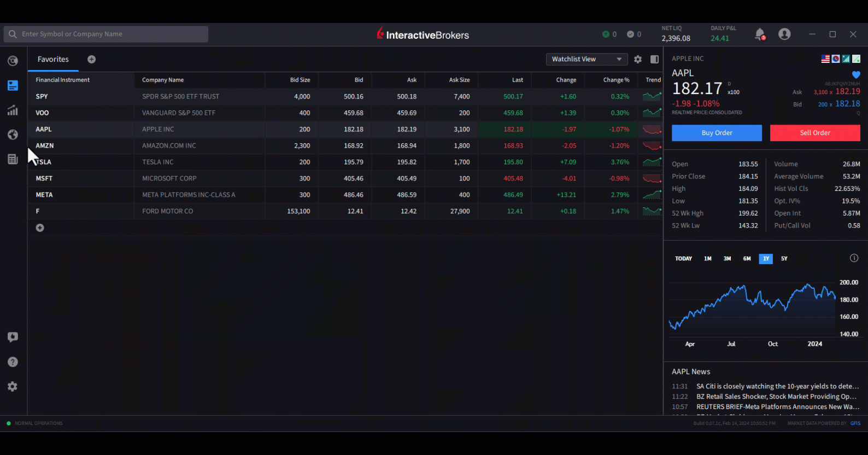This screenshot has height=455, width=868.
Task: Click the green pending orders indicator
Action: pos(606,34)
